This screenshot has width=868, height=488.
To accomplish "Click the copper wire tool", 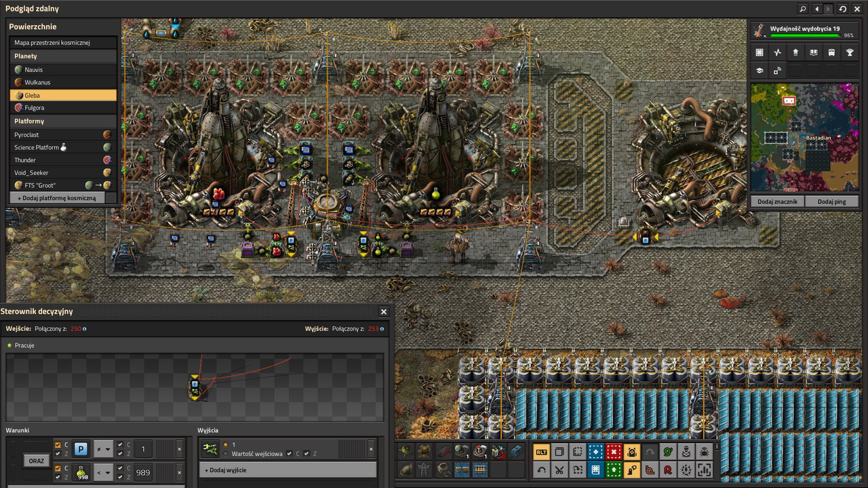I will (650, 470).
